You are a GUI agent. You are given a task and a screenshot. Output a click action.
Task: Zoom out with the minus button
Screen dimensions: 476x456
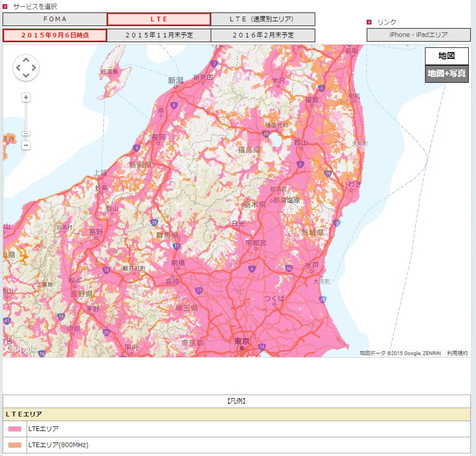click(26, 145)
